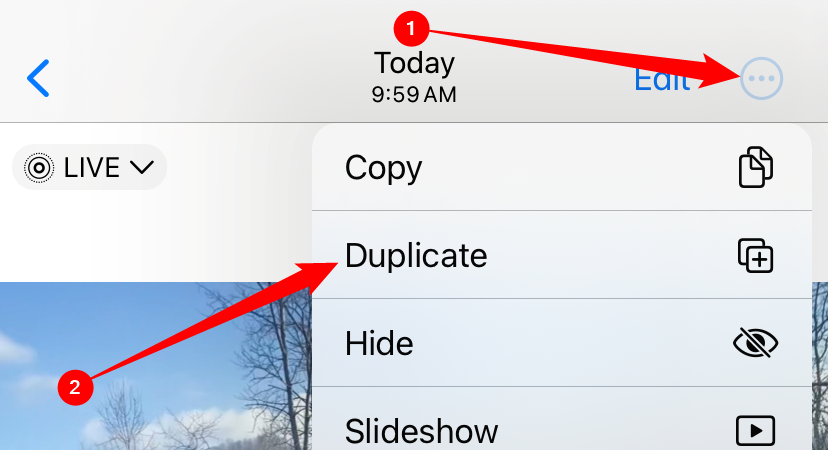
Task: Tap the sky photo with bare trees
Action: (x=156, y=366)
